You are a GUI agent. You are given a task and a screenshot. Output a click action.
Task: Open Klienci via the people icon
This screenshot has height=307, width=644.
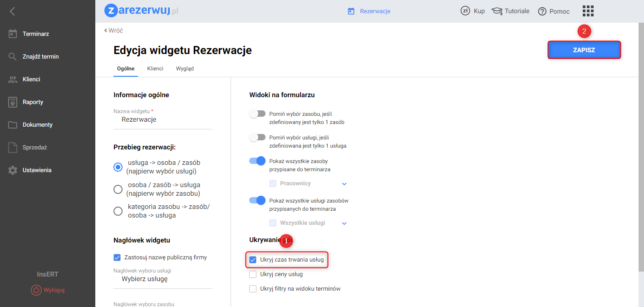pyautogui.click(x=13, y=79)
